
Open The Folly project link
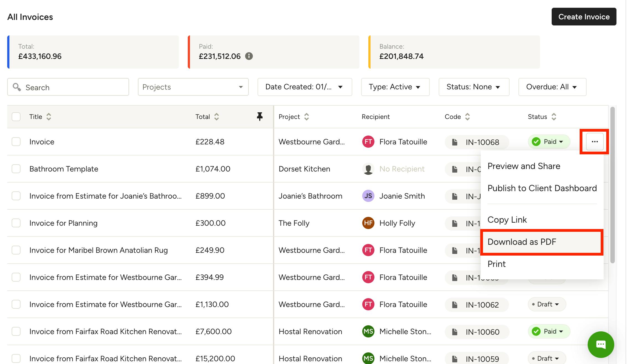click(294, 223)
